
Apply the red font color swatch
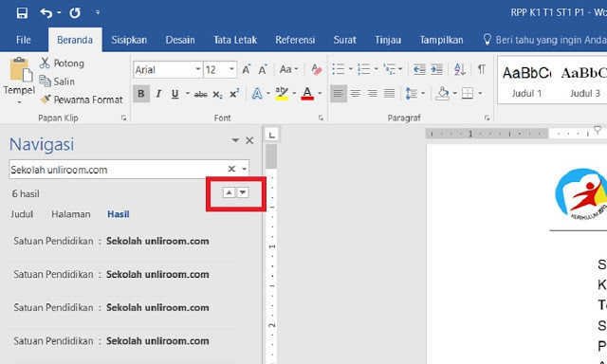tap(307, 94)
